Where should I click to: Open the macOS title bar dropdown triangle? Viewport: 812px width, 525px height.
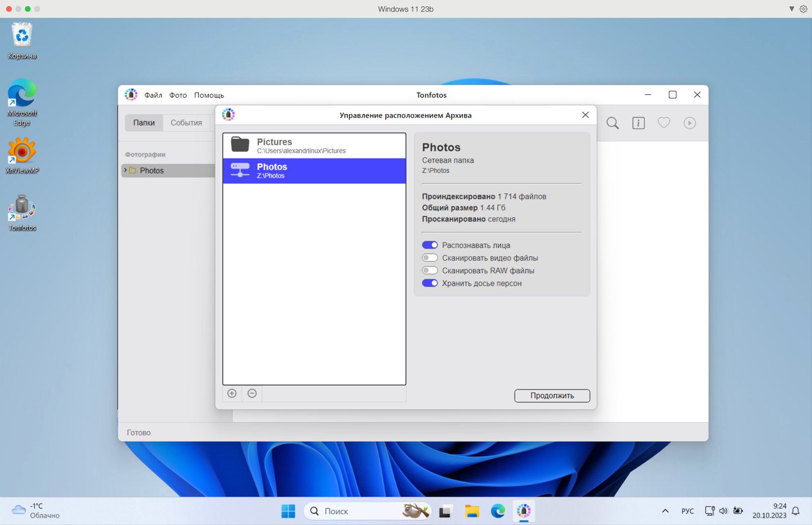click(791, 9)
